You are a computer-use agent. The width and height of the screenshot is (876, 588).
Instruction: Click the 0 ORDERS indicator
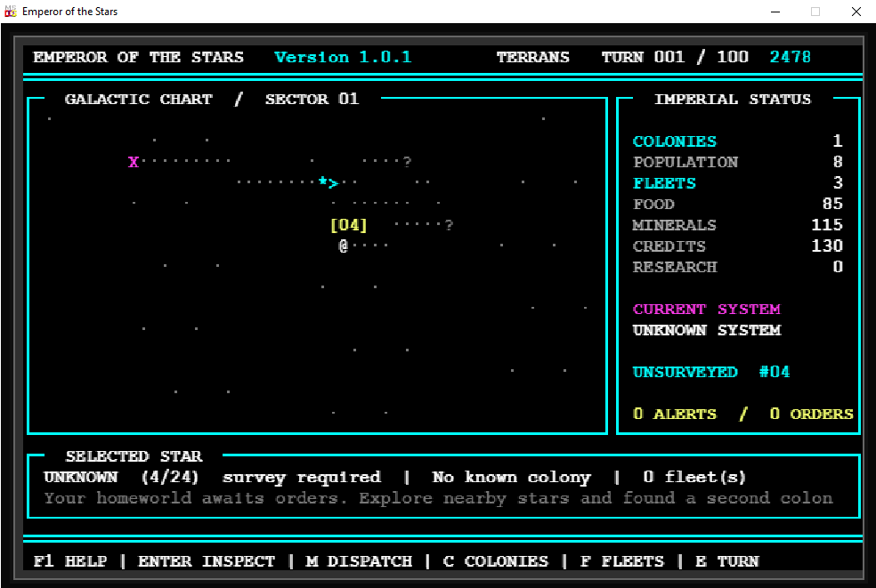tap(811, 414)
